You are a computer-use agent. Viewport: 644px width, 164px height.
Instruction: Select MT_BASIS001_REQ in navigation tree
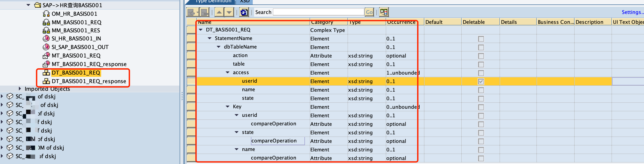click(76, 55)
